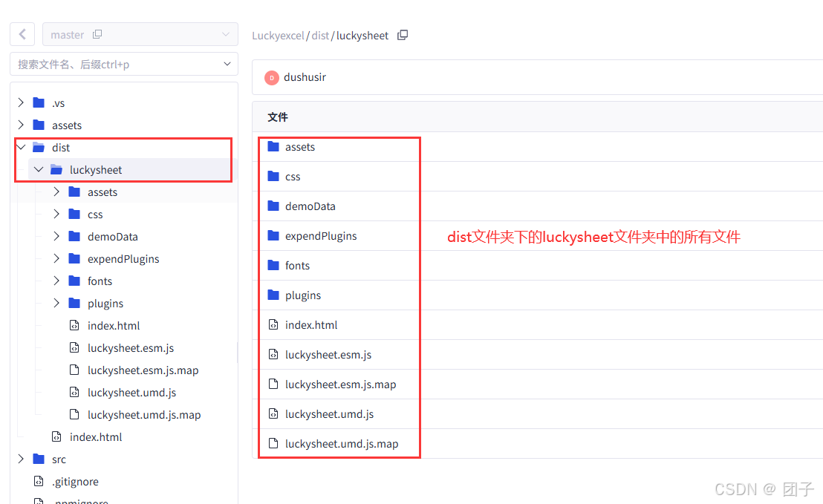Expand css folder chevron in tree
This screenshot has width=823, height=504.
[x=56, y=214]
